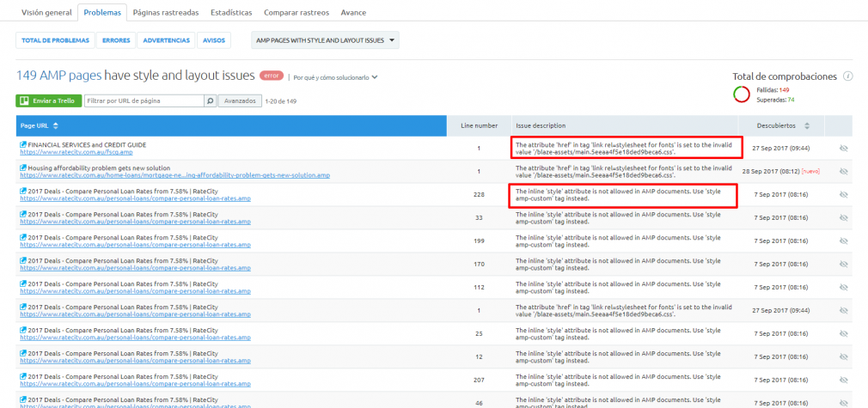The width and height of the screenshot is (868, 408).
Task: Filter by Avisos
Action: click(x=214, y=40)
